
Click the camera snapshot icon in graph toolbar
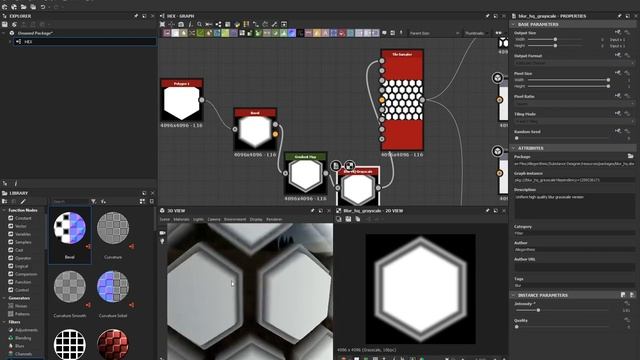click(x=181, y=24)
